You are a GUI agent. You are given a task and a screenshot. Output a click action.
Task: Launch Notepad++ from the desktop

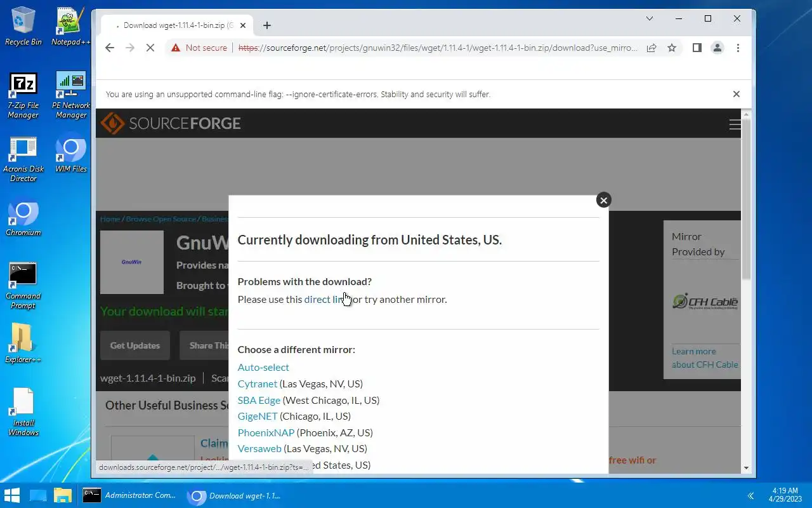[x=70, y=25]
